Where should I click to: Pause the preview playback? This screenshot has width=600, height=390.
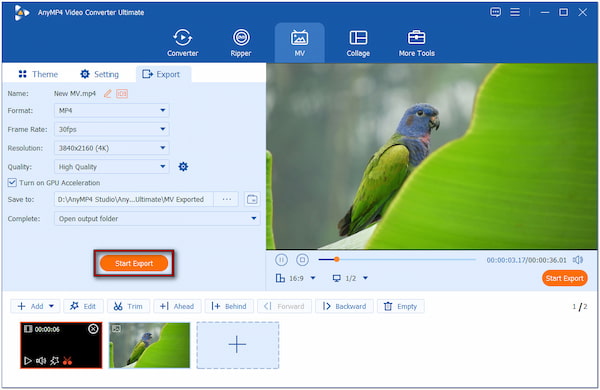pyautogui.click(x=281, y=260)
